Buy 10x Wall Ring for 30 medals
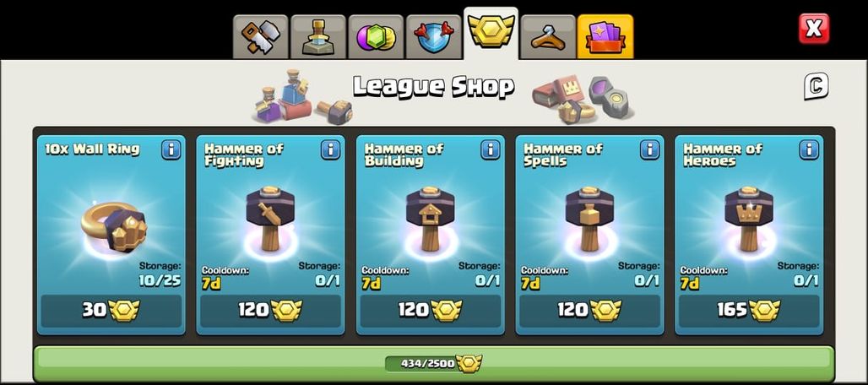The image size is (868, 385). [x=111, y=311]
